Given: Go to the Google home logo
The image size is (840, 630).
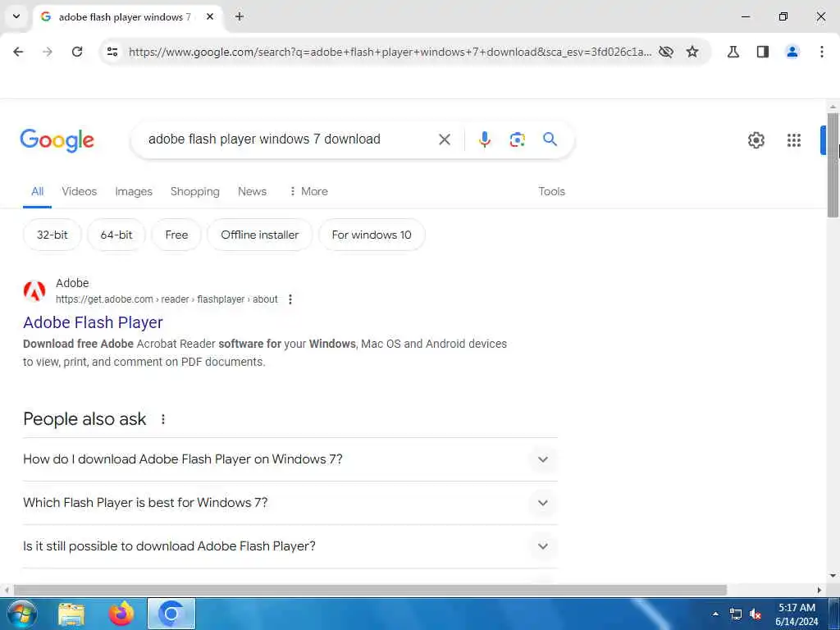Looking at the screenshot, I should point(57,139).
